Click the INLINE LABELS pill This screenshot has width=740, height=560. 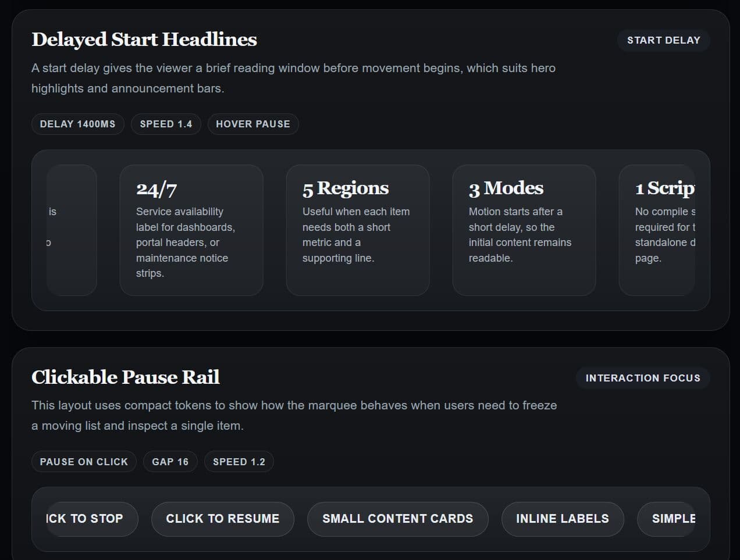[x=563, y=519]
